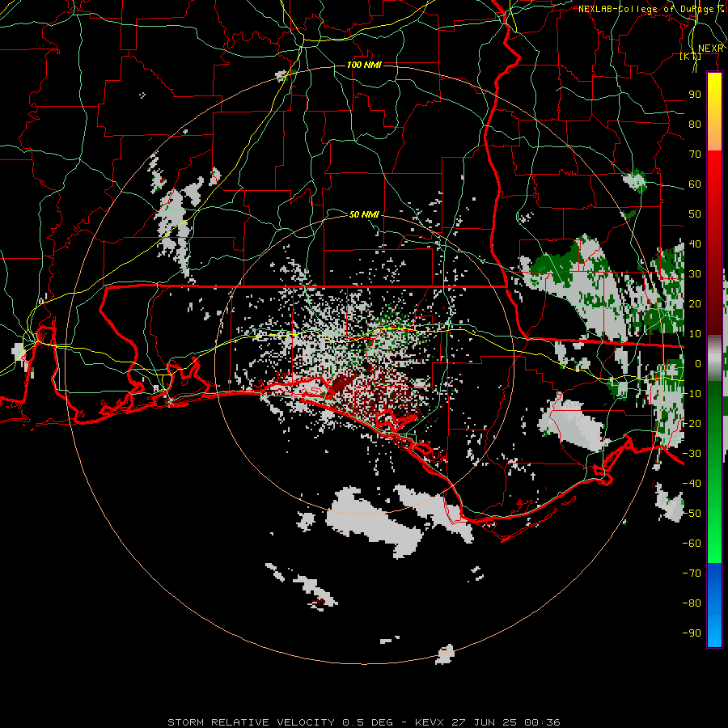Select the 70 value on velocity scale
Screen dimensions: 728x728
(x=695, y=154)
